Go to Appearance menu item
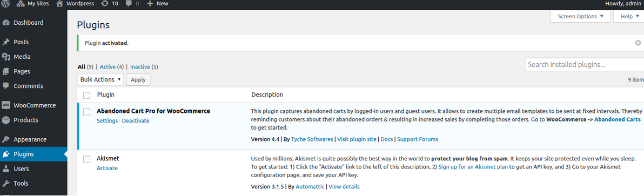 pos(30,139)
